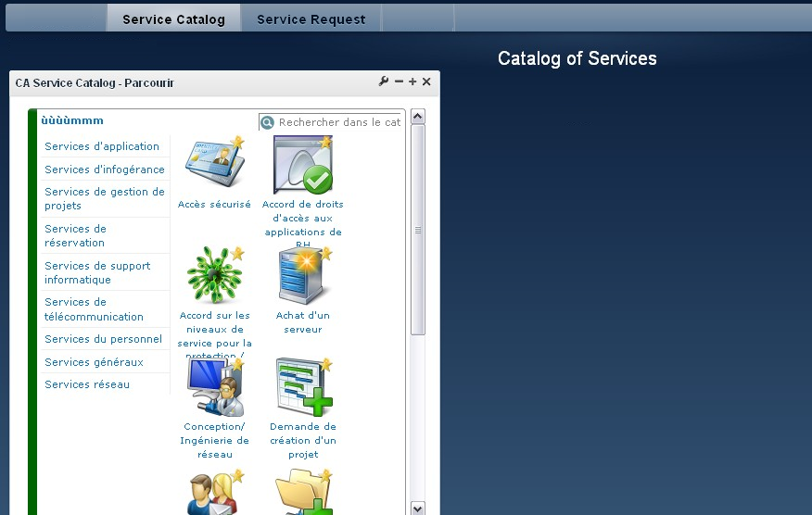Viewport: 812px width, 515px height.
Task: Open Services généraux category
Action: pyautogui.click(x=94, y=362)
